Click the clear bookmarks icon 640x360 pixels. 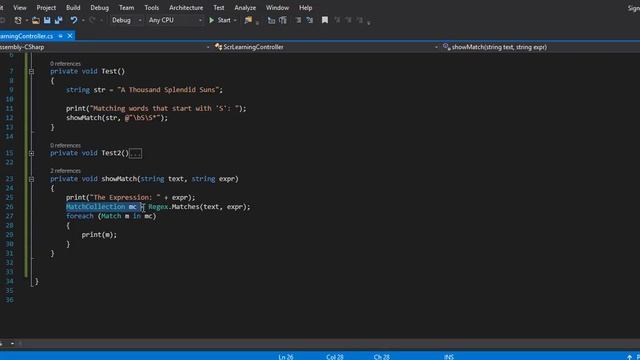pyautogui.click(x=360, y=20)
